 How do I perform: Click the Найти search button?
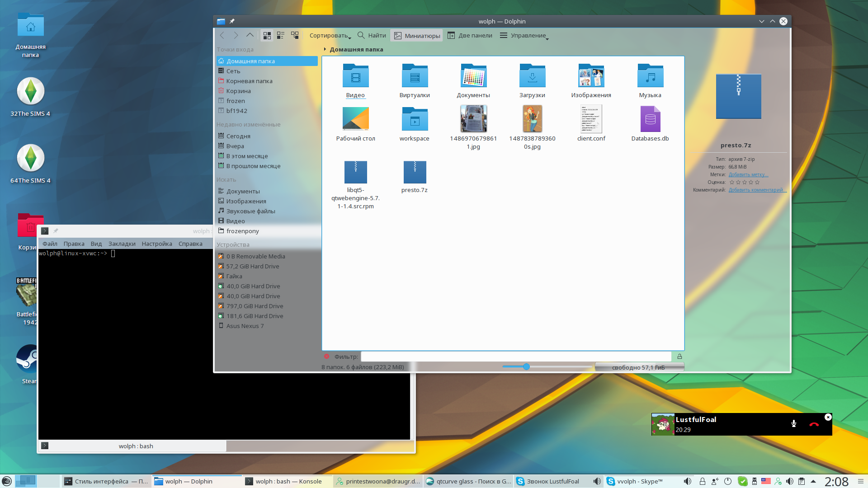click(x=372, y=35)
